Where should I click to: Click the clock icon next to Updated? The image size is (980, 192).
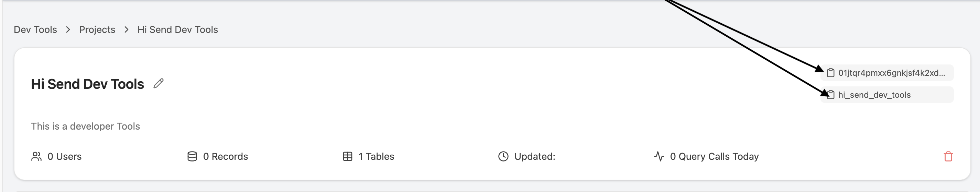coord(503,156)
